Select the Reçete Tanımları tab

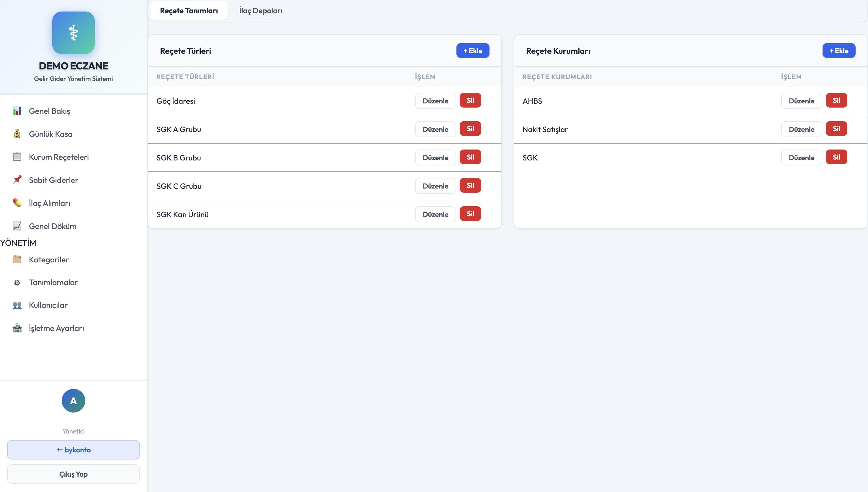(x=189, y=10)
